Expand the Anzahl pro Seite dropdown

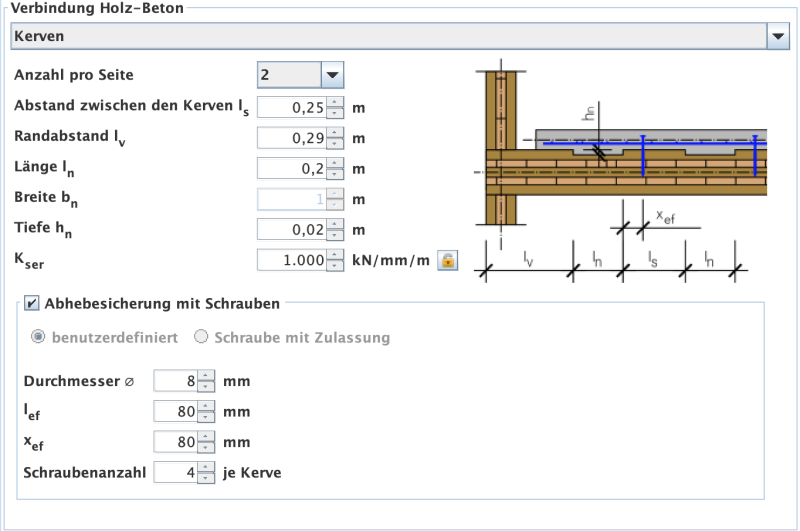click(332, 75)
